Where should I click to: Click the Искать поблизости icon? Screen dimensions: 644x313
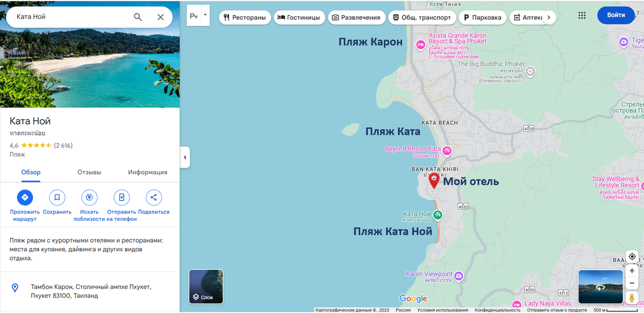[89, 198]
